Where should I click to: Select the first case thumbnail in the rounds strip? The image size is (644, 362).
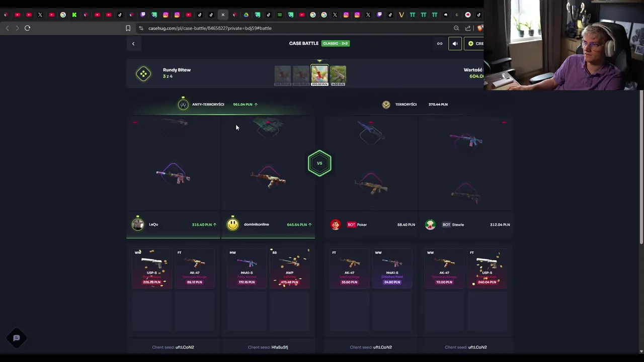[283, 75]
